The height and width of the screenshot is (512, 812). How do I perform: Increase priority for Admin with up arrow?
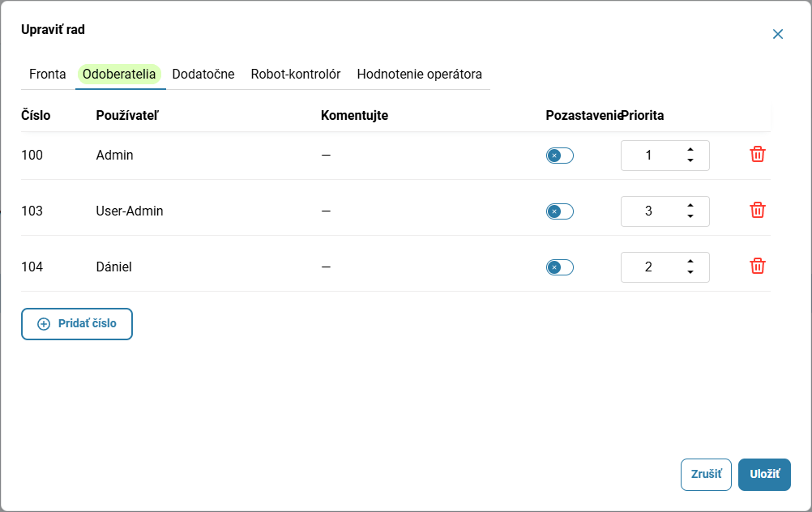(690, 150)
